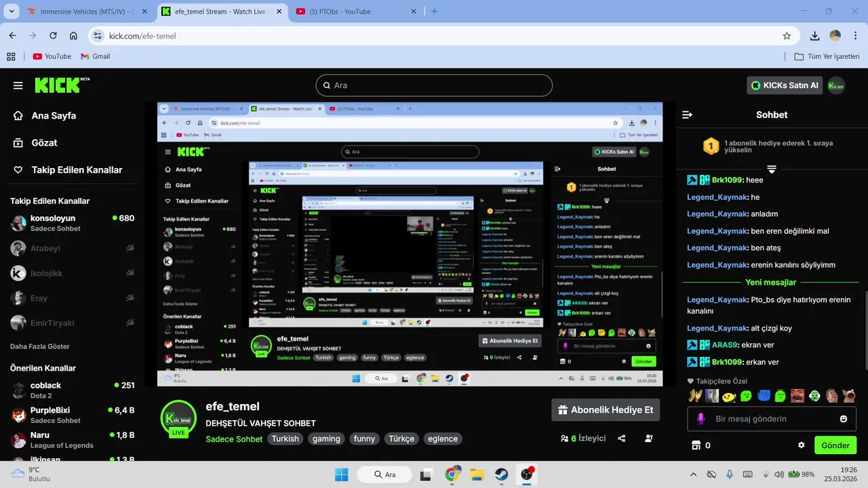Insert the green headphones emote
This screenshot has width=868, height=488.
pyautogui.click(x=814, y=396)
